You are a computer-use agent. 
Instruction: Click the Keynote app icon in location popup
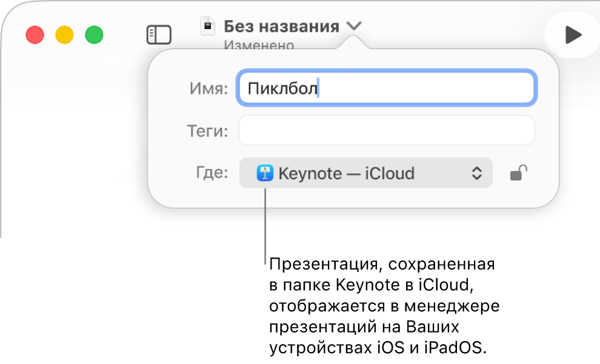click(265, 173)
